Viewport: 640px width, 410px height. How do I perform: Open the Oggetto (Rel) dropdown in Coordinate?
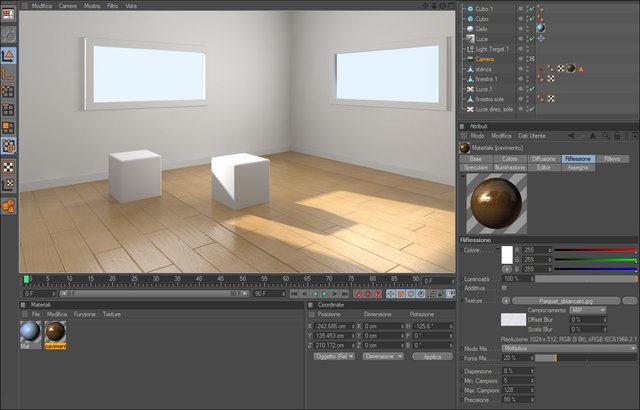coord(334,356)
